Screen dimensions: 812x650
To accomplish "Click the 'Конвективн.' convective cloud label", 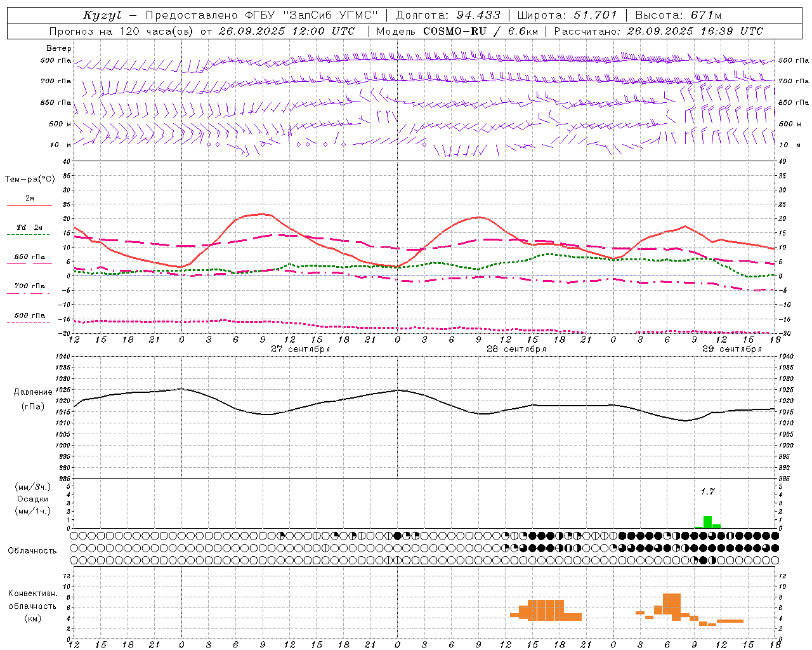I will pos(33,594).
